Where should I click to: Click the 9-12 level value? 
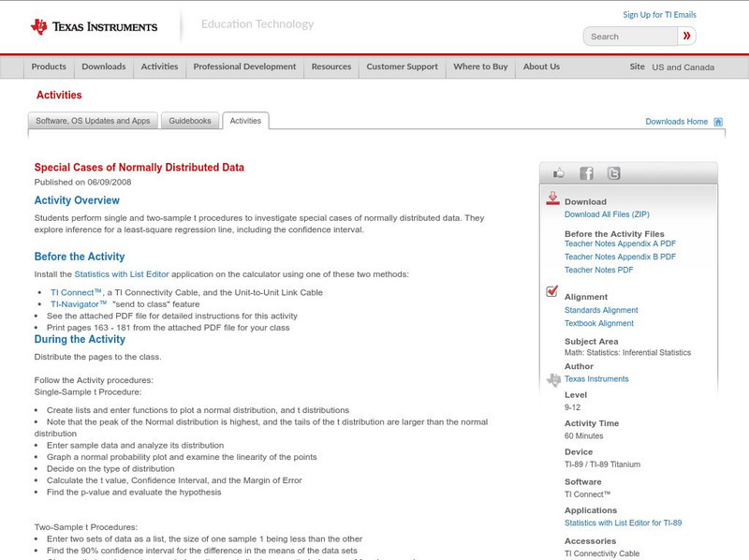(x=572, y=407)
